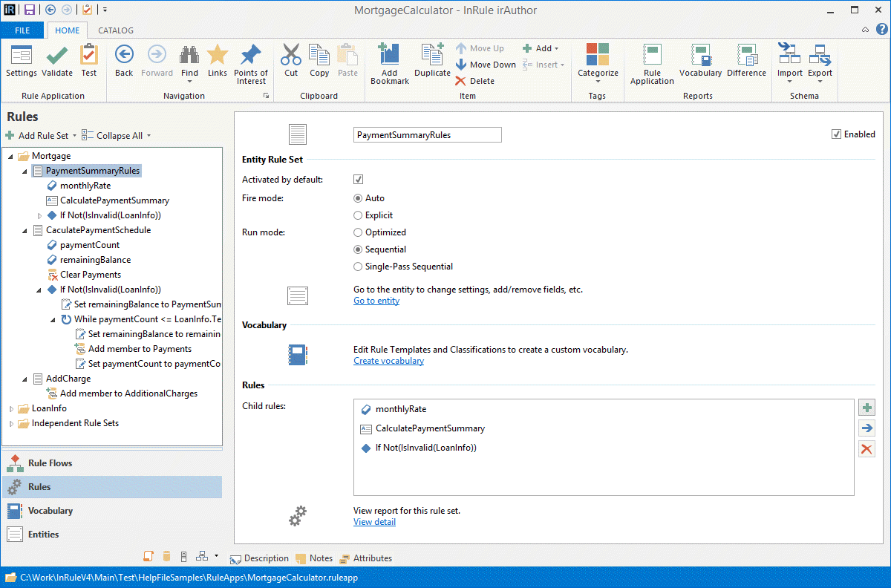
Task: Click the Validate checkmark icon
Action: tap(57, 56)
